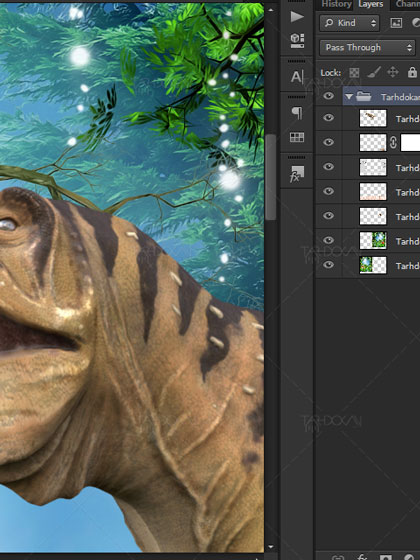Click the lock transparent pixels icon
Screen dimensions: 420x560
[x=354, y=73]
